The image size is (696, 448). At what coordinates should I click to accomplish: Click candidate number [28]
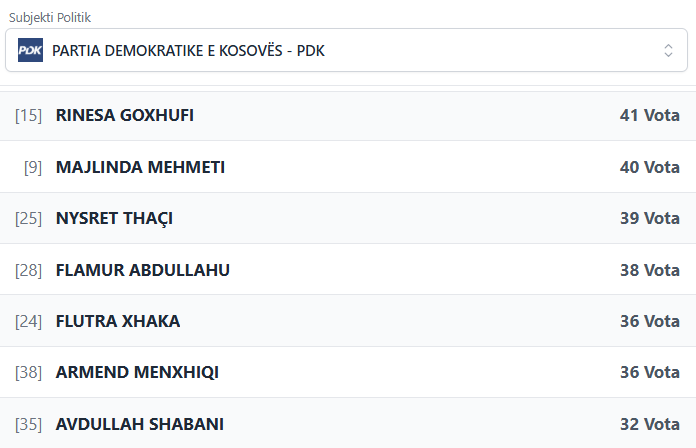click(x=28, y=270)
